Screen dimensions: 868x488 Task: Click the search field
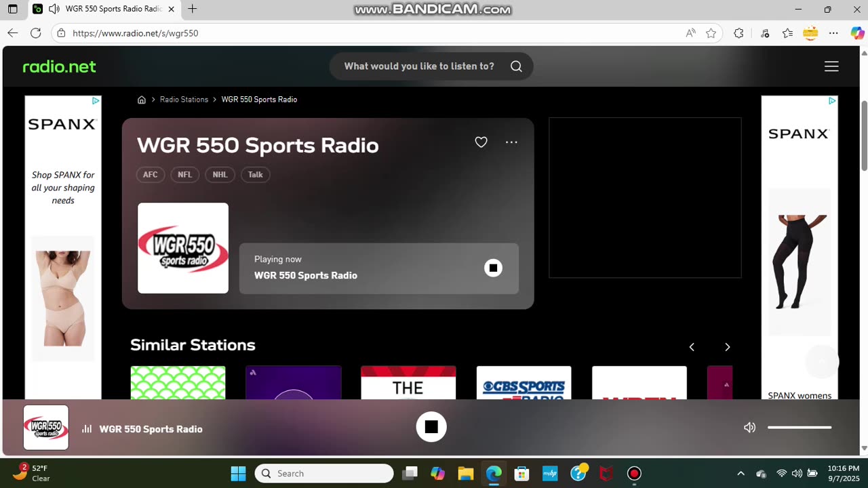click(x=431, y=66)
